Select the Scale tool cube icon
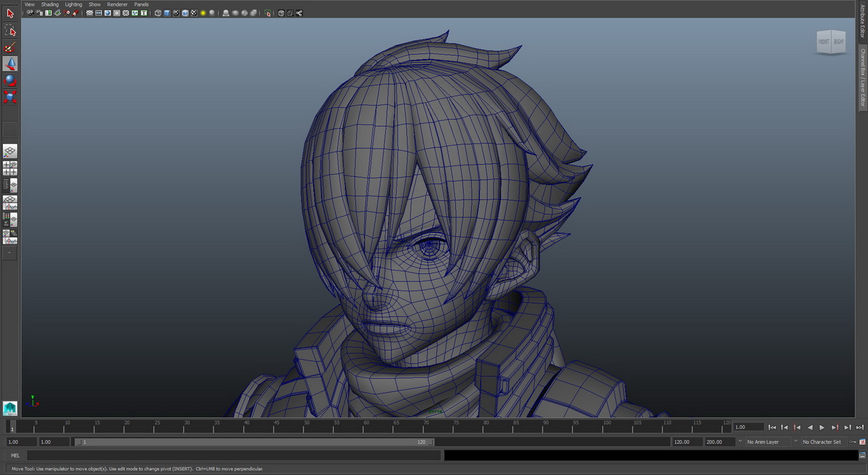The width and height of the screenshot is (868, 475). pos(9,97)
